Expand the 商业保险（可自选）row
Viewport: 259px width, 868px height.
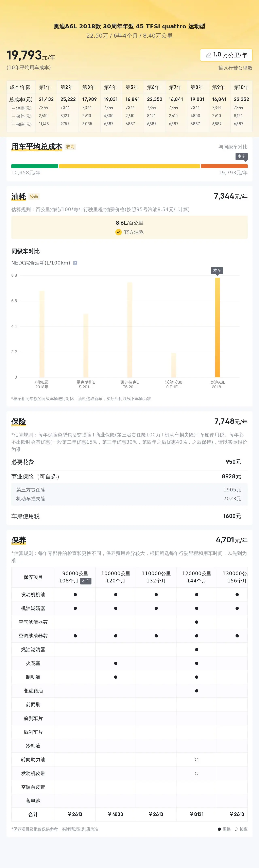[x=129, y=476]
